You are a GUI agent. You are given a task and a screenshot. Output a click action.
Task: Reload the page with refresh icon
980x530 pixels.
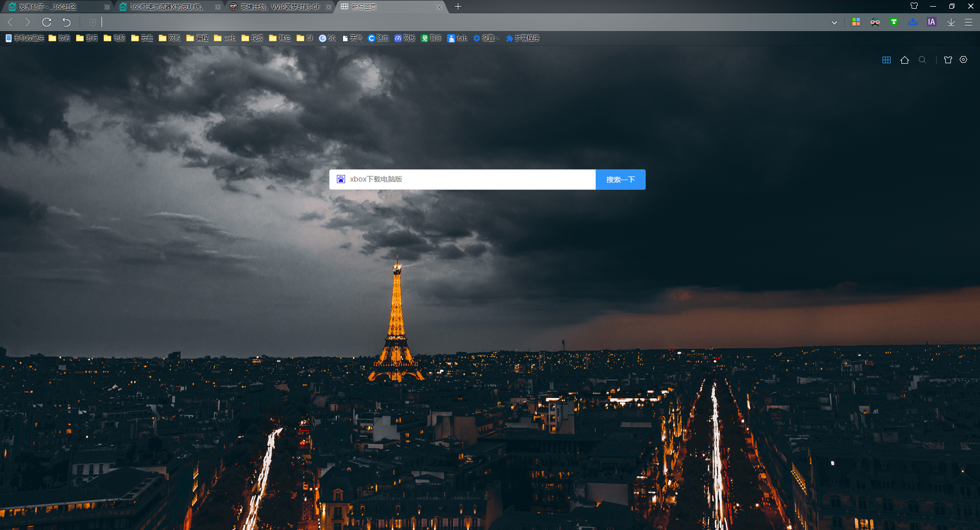point(46,22)
